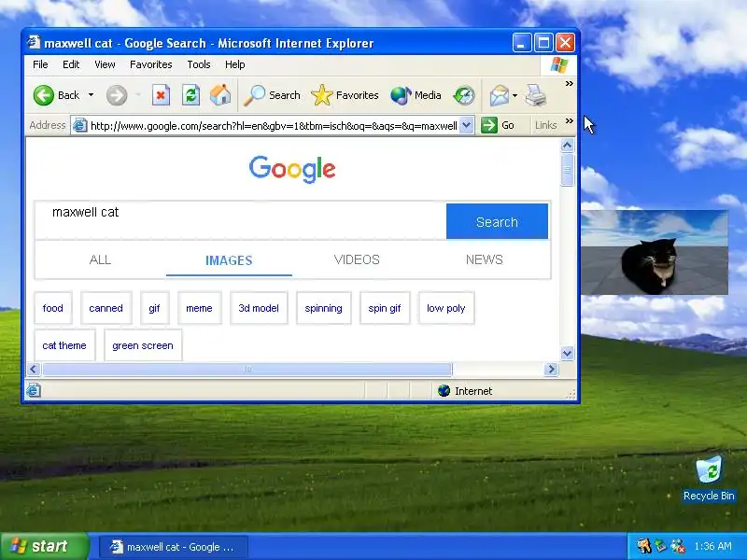Click the food suggestion chip

coord(53,308)
